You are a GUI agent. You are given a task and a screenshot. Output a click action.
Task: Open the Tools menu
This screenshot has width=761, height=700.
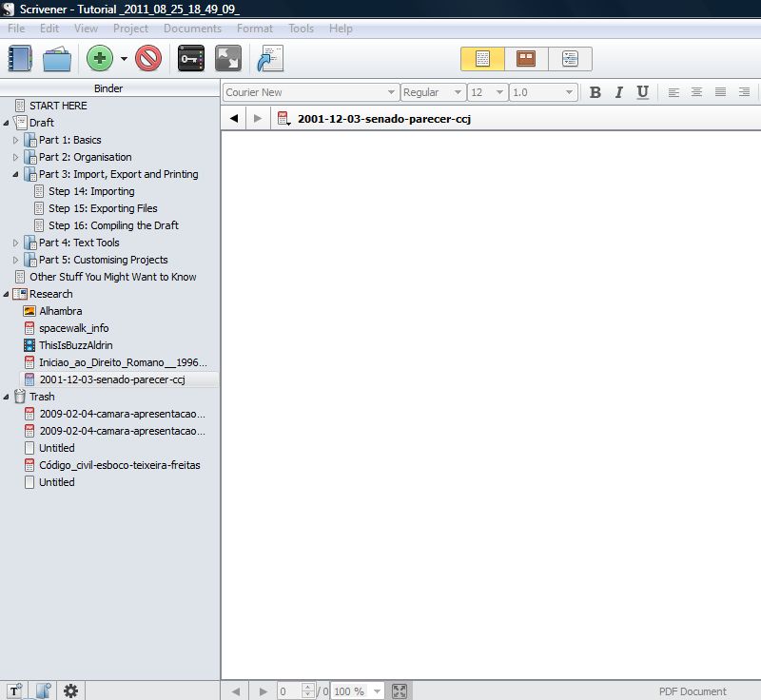point(301,29)
